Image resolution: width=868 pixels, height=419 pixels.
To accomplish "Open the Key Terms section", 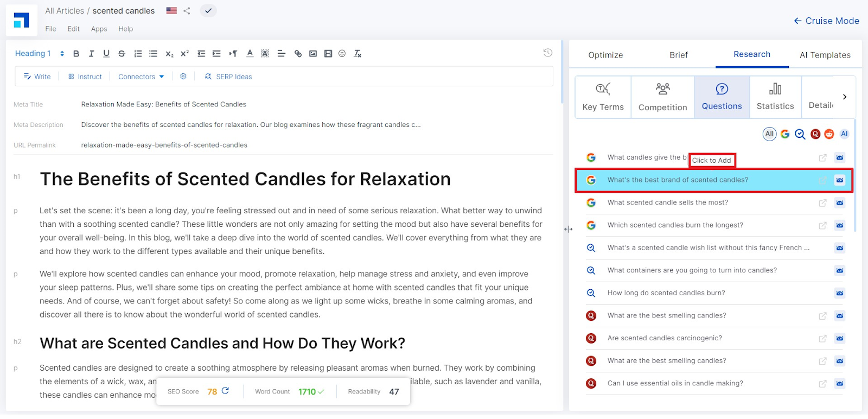I will coord(603,97).
